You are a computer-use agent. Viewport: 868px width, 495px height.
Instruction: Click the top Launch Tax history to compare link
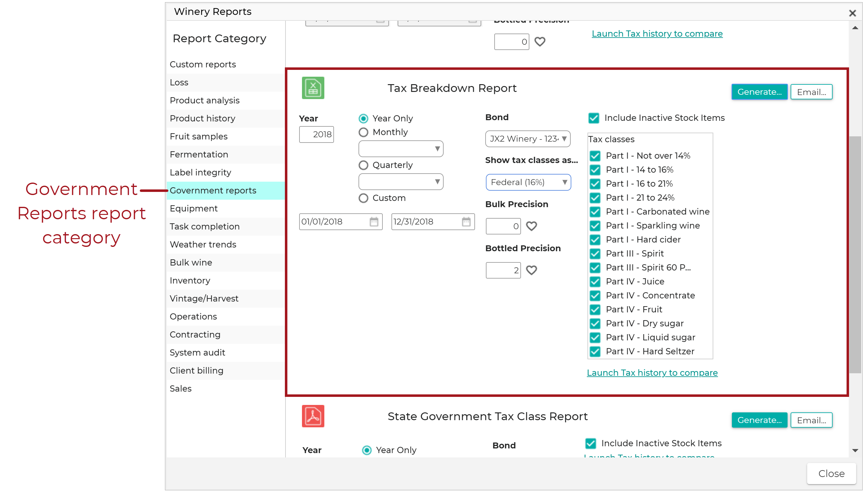657,34
